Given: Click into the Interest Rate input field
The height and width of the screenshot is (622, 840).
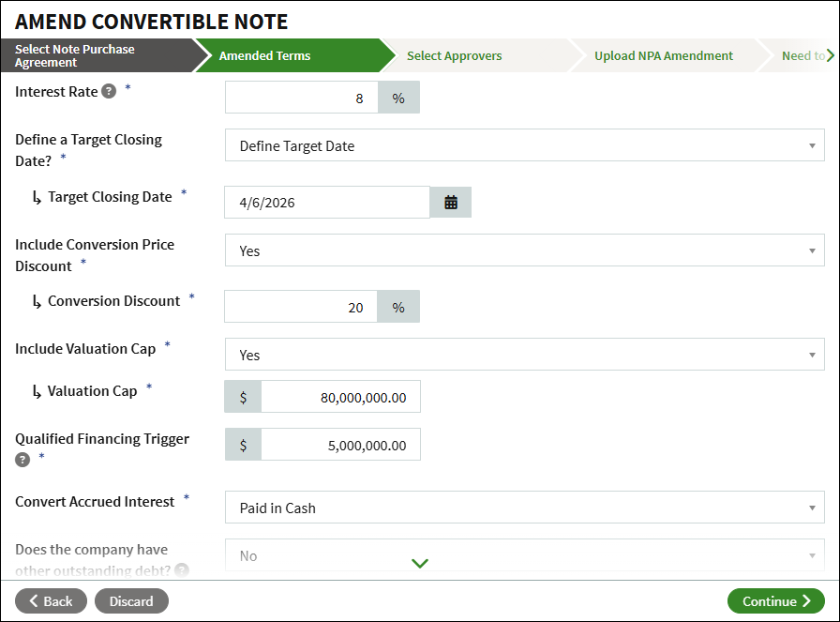Looking at the screenshot, I should pyautogui.click(x=302, y=98).
